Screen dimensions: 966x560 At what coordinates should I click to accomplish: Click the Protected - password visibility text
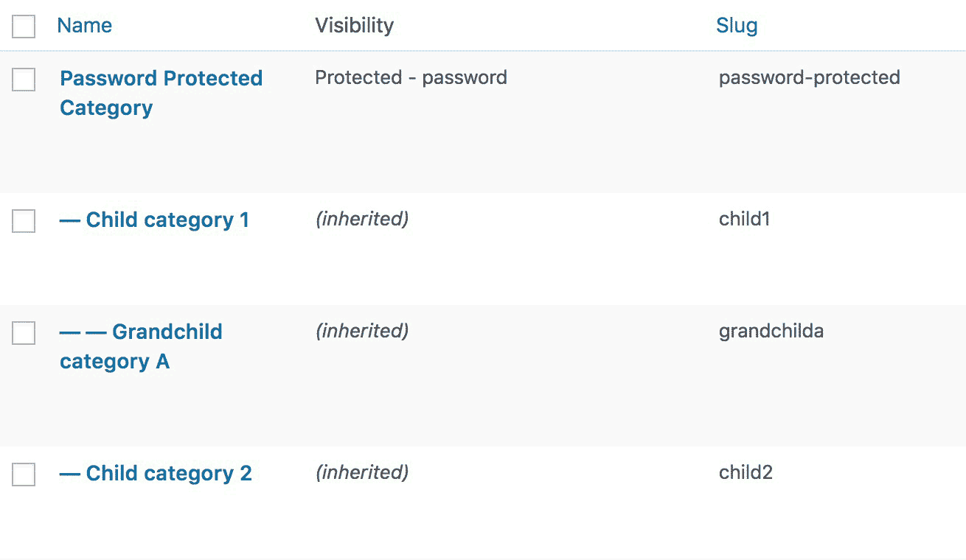coord(411,77)
